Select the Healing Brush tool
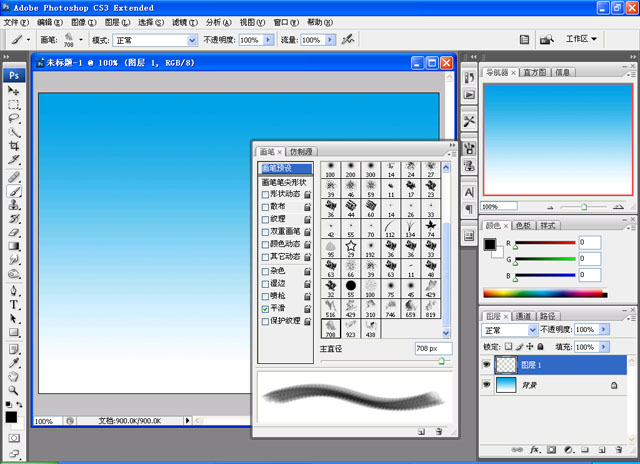Screen dimensions: 640x464 coord(14,177)
